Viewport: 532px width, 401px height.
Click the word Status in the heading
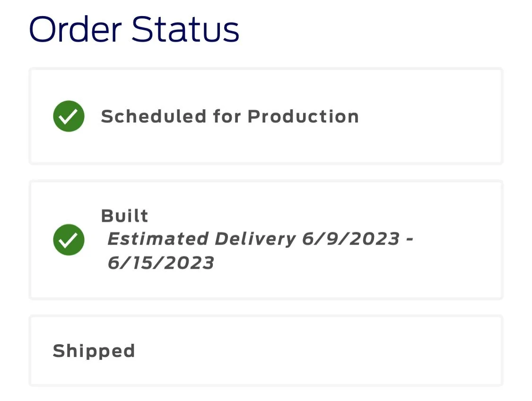coord(185,29)
